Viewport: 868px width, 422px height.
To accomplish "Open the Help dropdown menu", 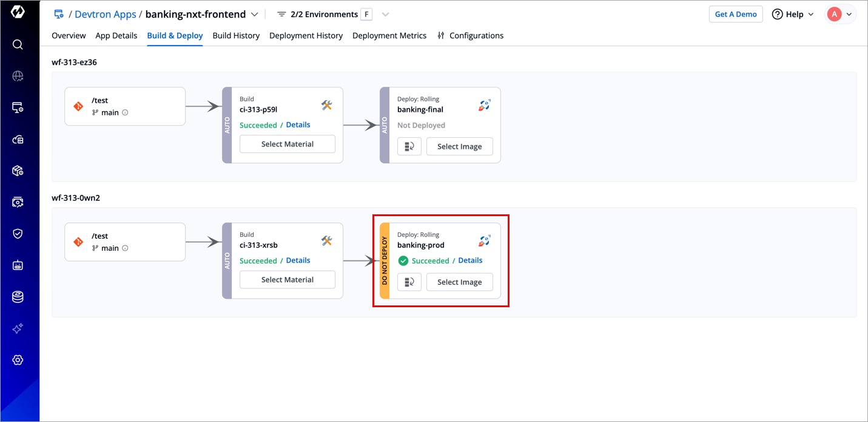I will (793, 14).
